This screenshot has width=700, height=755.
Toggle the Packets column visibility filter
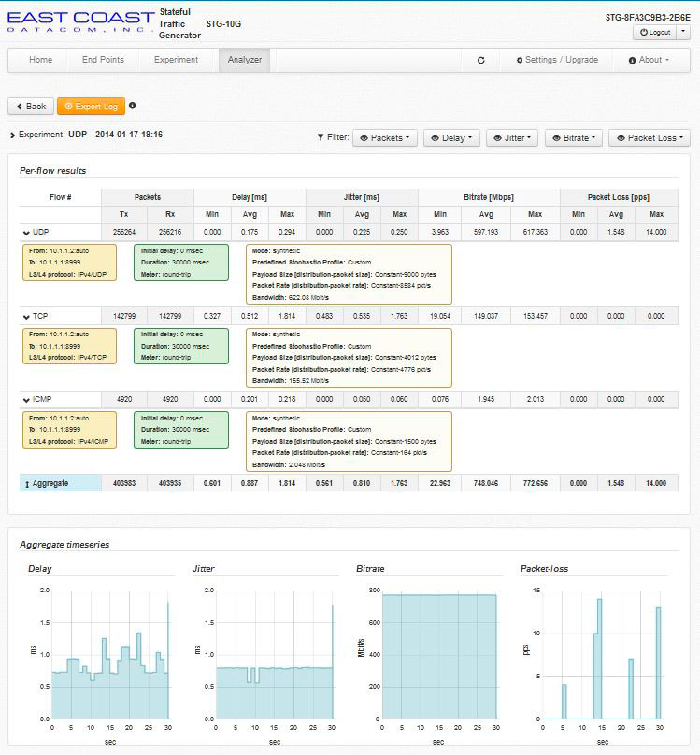click(x=386, y=138)
